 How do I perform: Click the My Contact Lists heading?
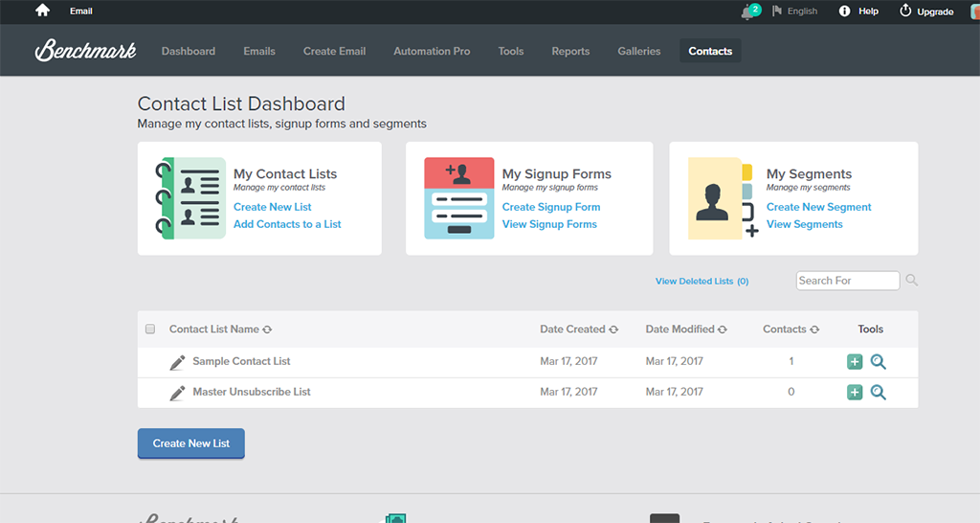click(x=285, y=174)
